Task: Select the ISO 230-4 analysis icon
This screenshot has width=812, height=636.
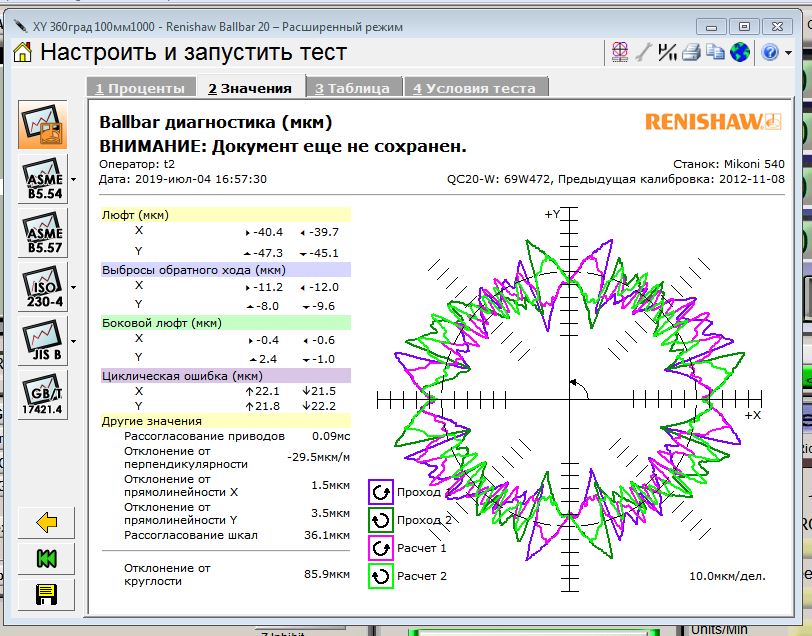Action: coord(44,287)
